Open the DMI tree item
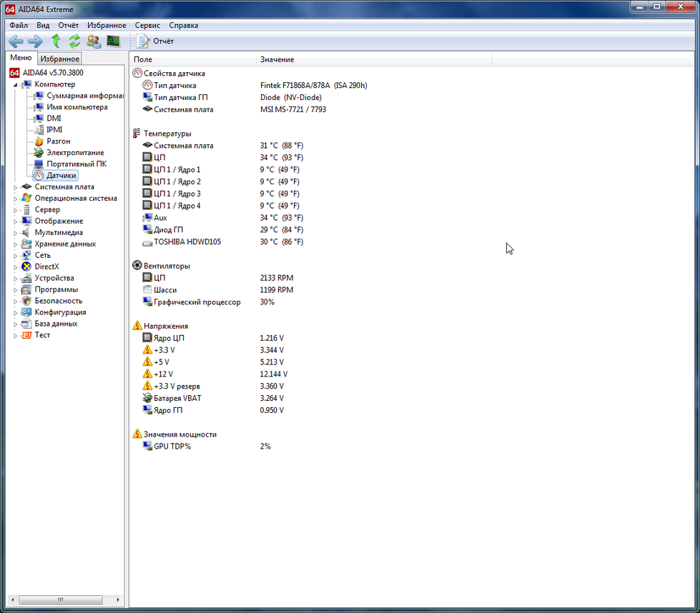This screenshot has width=700, height=613. [x=54, y=118]
